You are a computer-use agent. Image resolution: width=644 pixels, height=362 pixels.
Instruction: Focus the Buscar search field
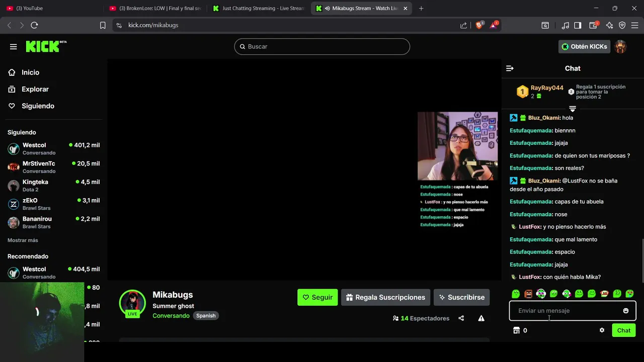(322, 46)
